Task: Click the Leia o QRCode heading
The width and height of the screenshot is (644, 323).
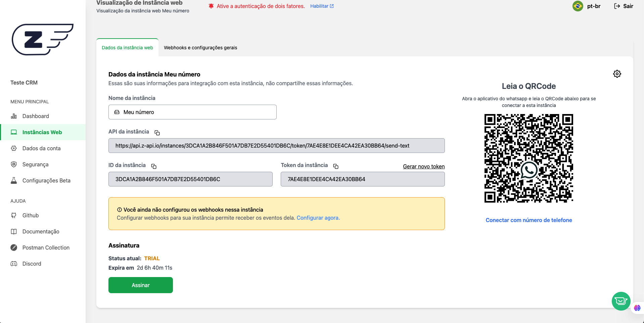Action: (529, 86)
